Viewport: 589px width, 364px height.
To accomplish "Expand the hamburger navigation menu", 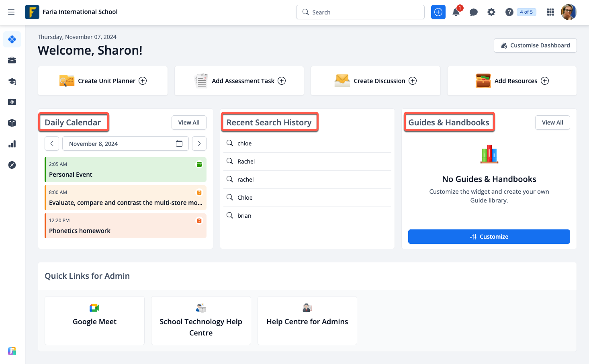I will point(11,12).
